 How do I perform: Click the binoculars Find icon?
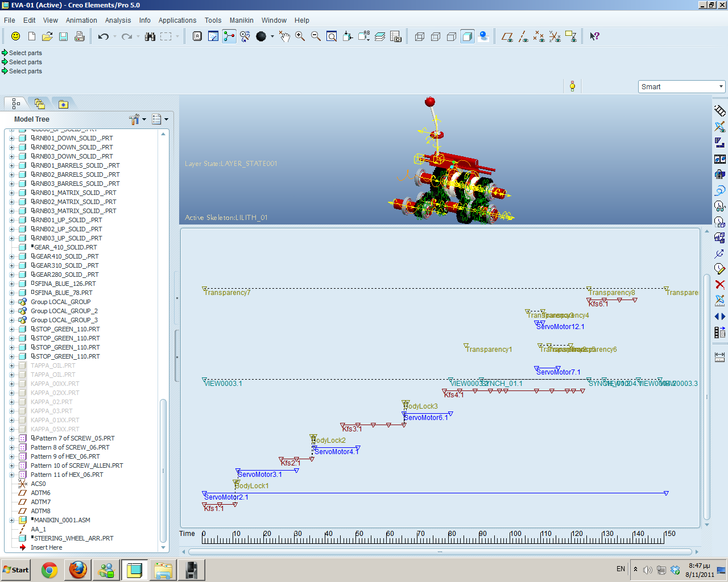coord(150,36)
